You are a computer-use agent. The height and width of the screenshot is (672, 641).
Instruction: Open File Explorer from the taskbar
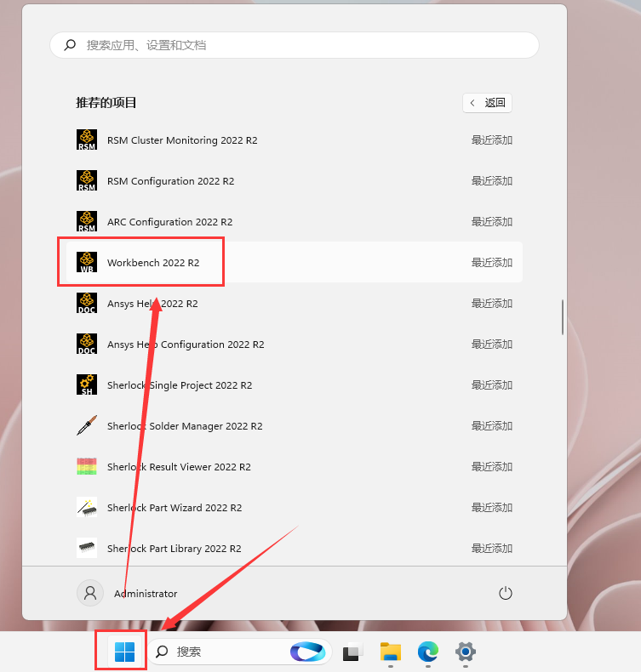(x=391, y=652)
